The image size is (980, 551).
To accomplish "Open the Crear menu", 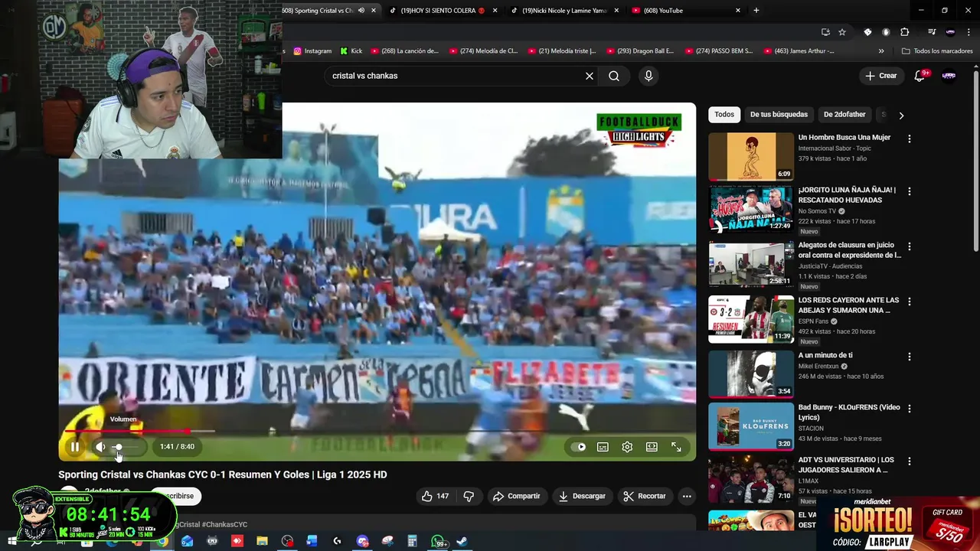I will point(880,76).
